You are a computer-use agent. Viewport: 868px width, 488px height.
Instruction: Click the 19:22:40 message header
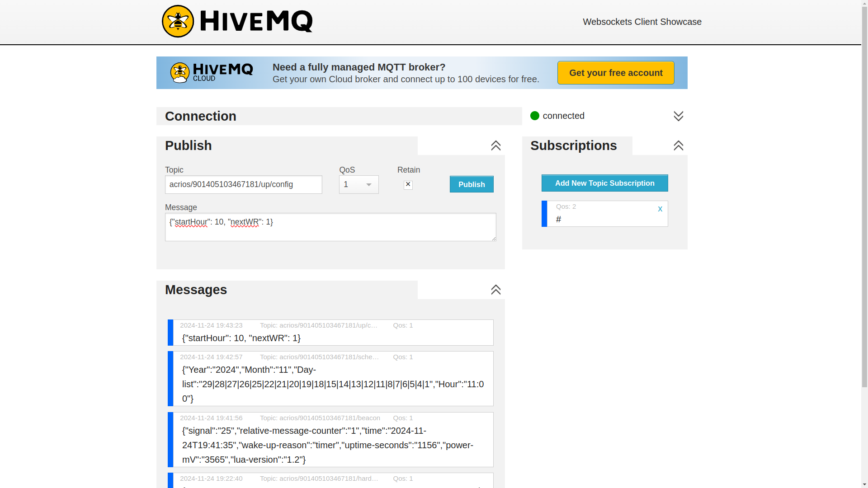(330, 479)
